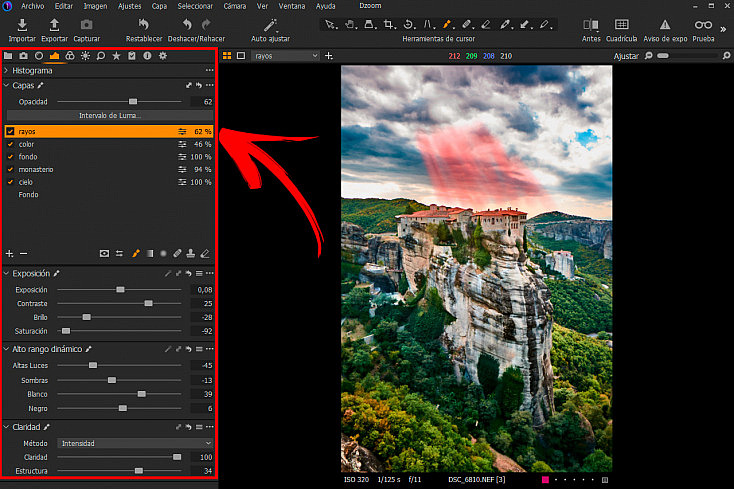Screen dimensions: 734x489
Task: Open the Capture camera tool tab
Action: tap(23, 56)
